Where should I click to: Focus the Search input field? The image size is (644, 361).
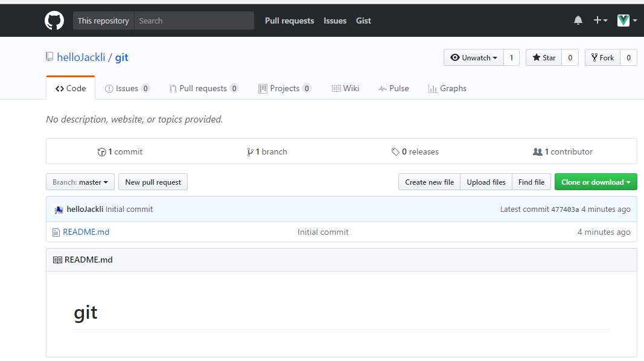[x=194, y=21]
